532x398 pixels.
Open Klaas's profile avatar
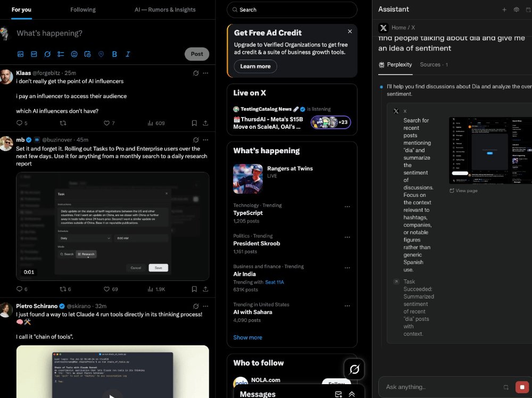tap(6, 77)
